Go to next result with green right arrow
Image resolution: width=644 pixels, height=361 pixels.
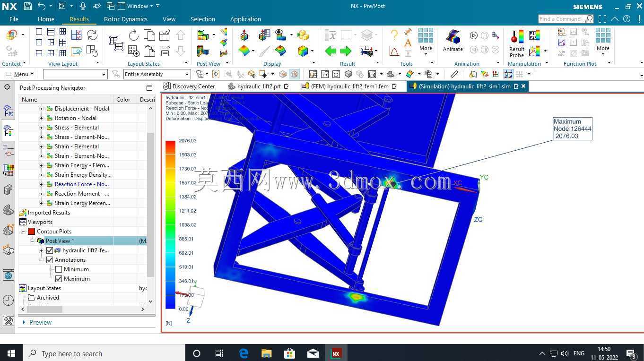(x=346, y=51)
